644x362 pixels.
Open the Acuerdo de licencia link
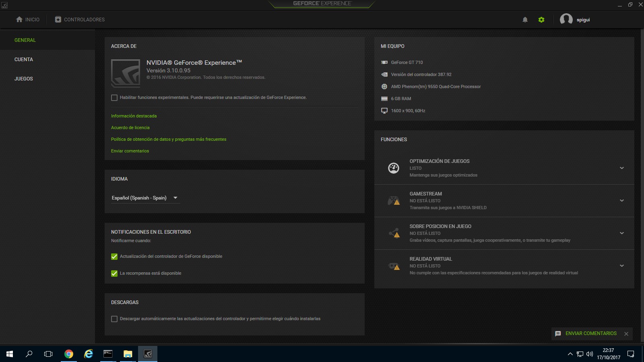point(130,128)
